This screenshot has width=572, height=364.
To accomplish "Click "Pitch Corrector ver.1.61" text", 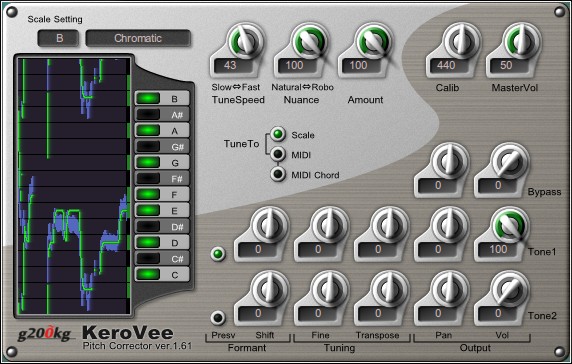I will pos(137,346).
